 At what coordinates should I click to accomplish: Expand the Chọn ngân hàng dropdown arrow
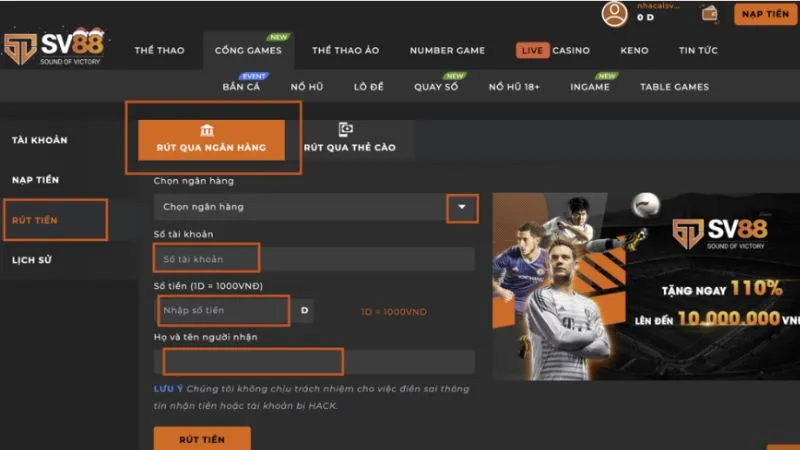click(x=461, y=207)
